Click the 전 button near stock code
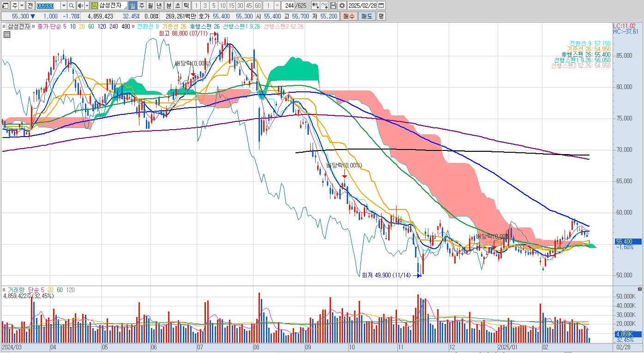Image resolution: width=644 pixels, height=353 pixels. 30,6
